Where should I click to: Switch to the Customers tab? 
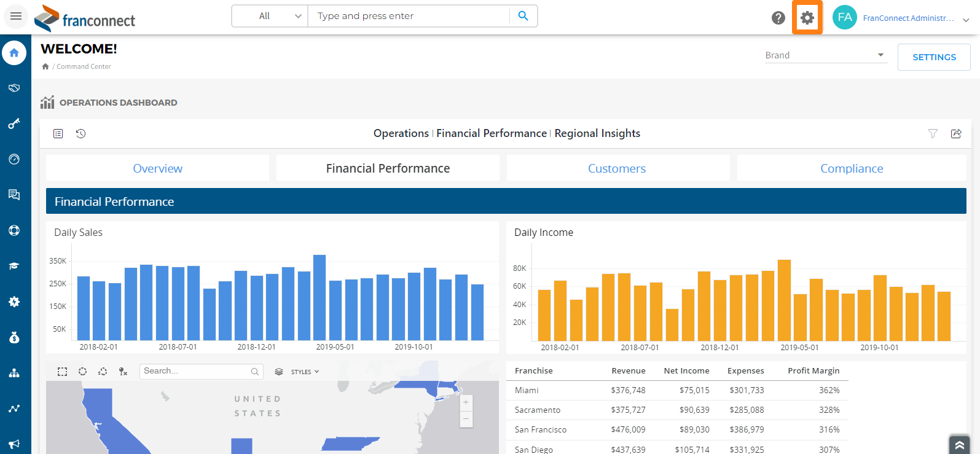(617, 168)
